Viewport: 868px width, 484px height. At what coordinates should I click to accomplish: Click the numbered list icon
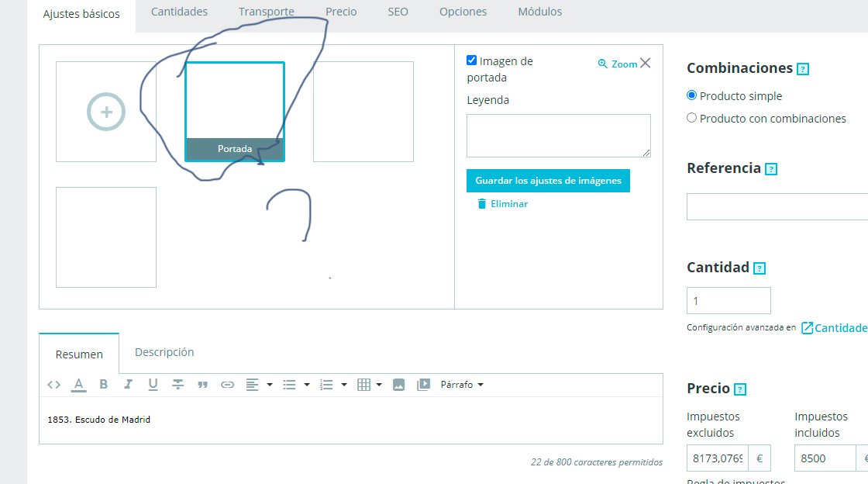click(326, 384)
